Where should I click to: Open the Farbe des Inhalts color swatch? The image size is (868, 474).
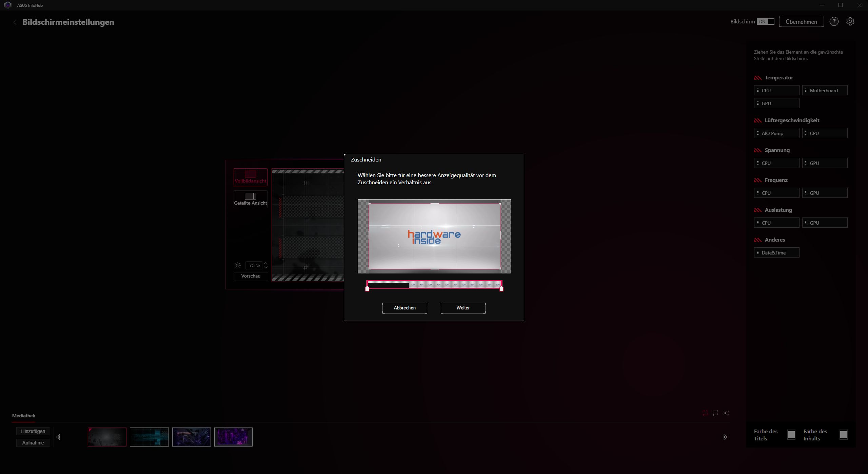click(x=844, y=435)
